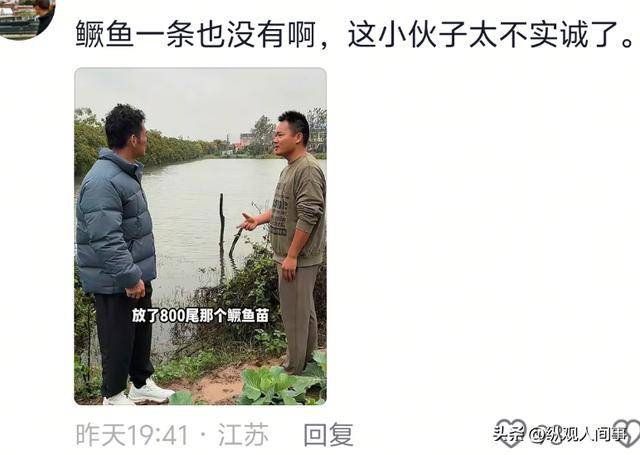Screen dimensions: 640x455
Task: Click the 头条 watermark text
Action: tap(509, 433)
